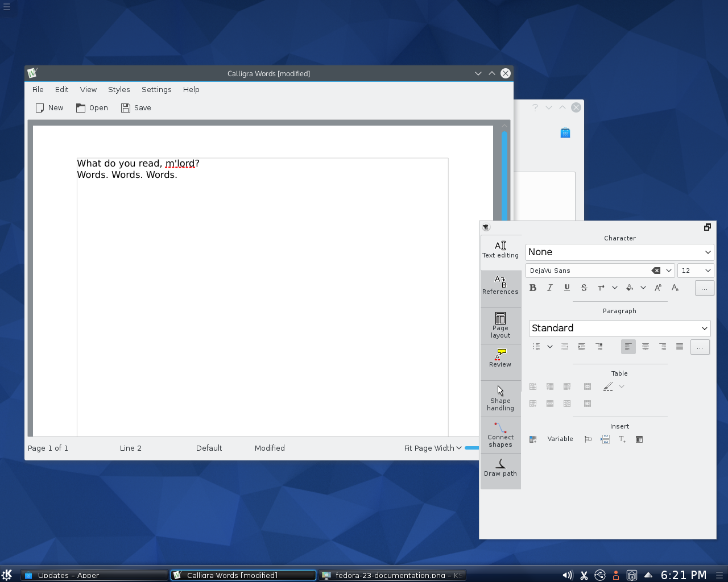Open the File menu

[38, 89]
